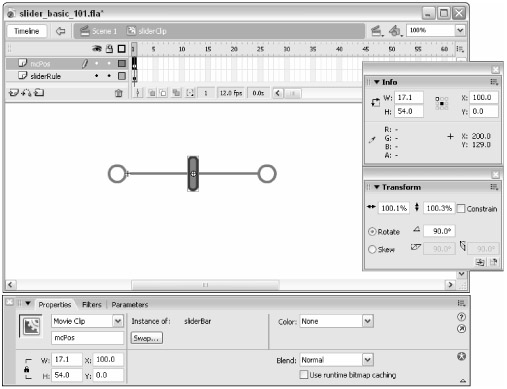This screenshot has height=389, width=507.
Task: Click the Swap... button
Action: (x=146, y=338)
